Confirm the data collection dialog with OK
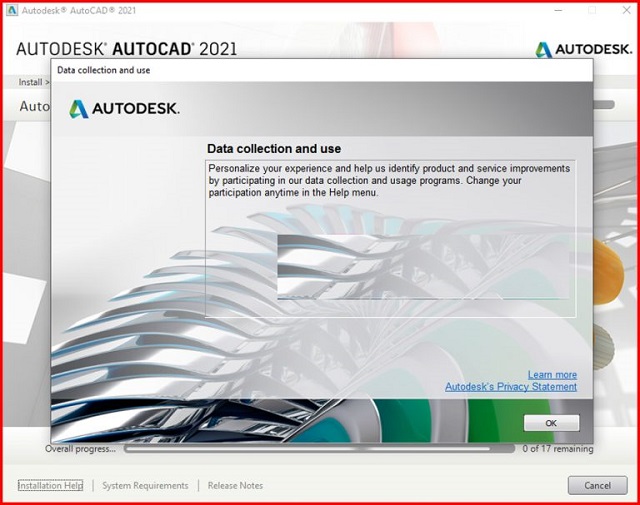Screen dimensions: 640x505 point(551,423)
